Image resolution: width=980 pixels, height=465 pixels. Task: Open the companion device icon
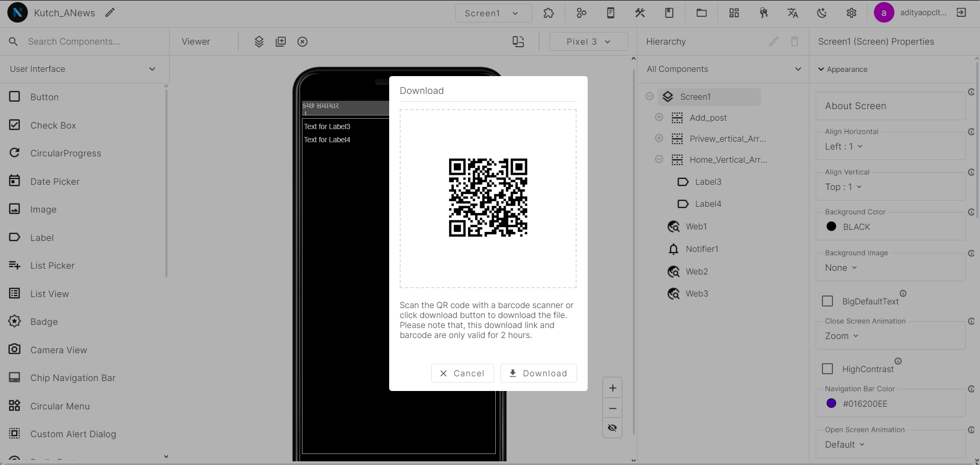coord(610,13)
